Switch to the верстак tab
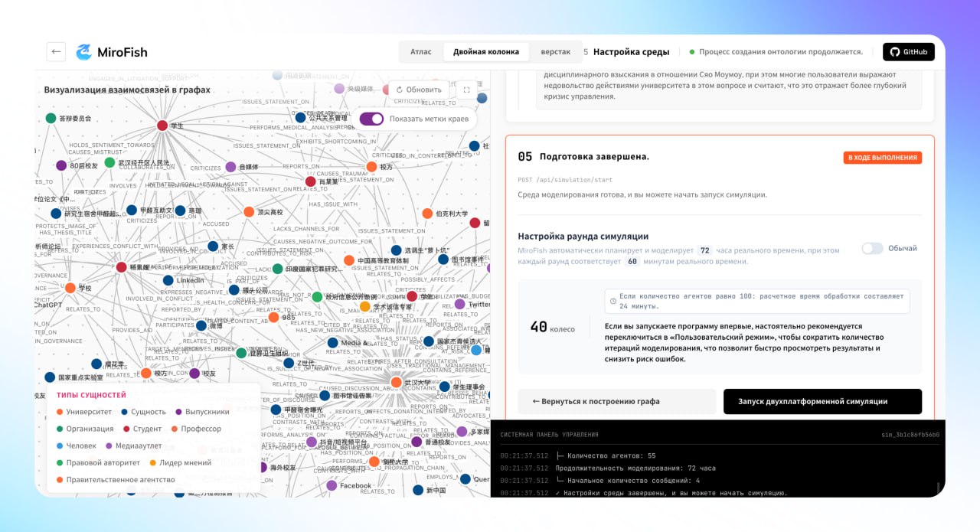 pyautogui.click(x=557, y=51)
